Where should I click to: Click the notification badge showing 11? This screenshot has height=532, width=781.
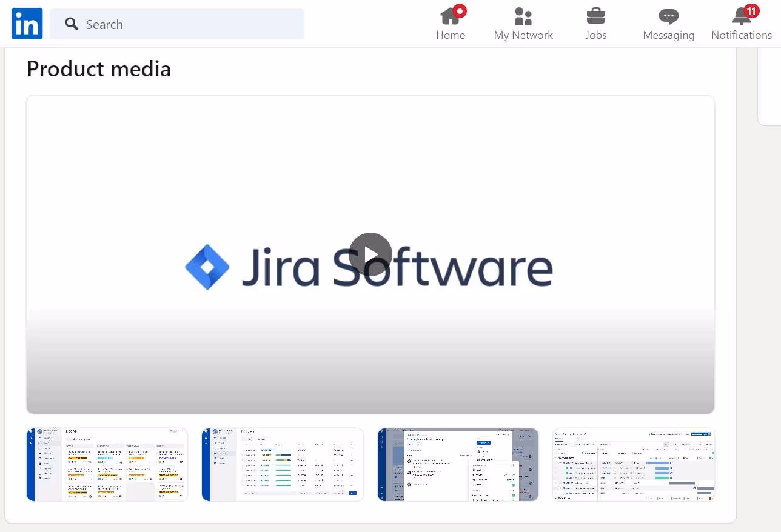click(751, 10)
